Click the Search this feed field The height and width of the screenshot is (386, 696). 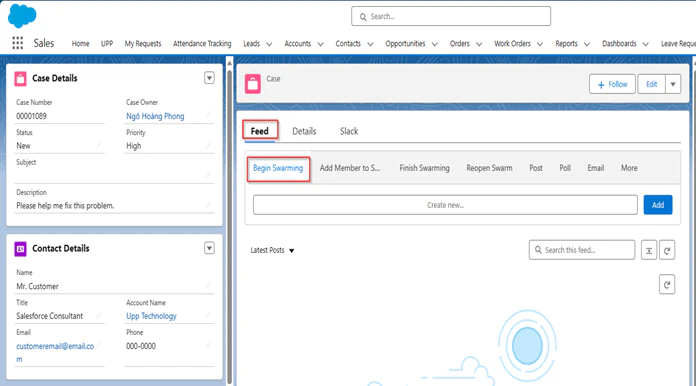(x=582, y=250)
